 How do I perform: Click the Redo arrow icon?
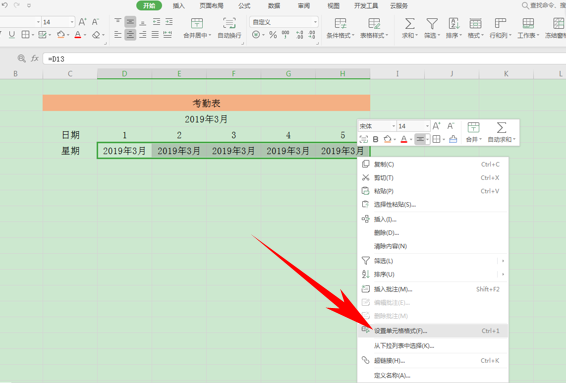(17, 5)
